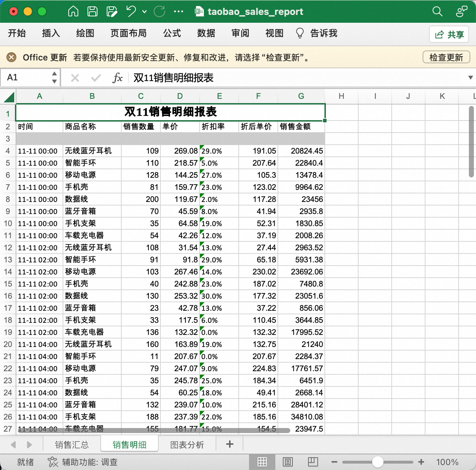Screen dimensions: 476x470
Task: Expand the undo history dropdown arrow
Action: click(144, 11)
